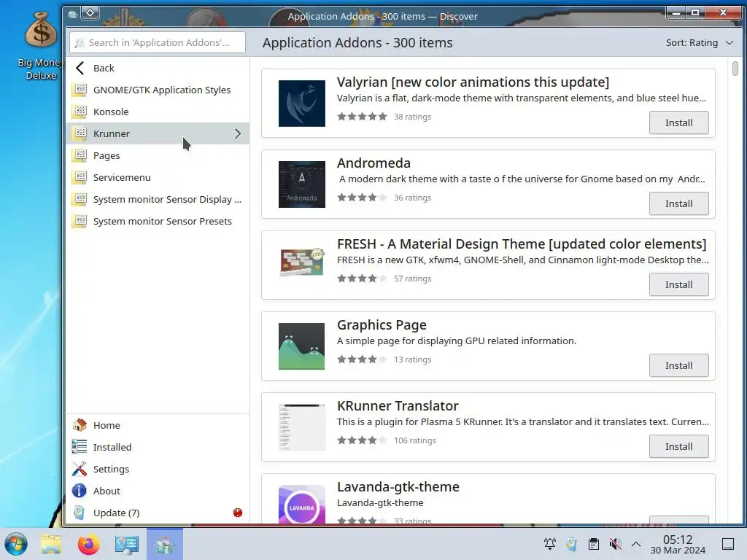
Task: Click the Krunner category icon
Action: pyautogui.click(x=79, y=134)
